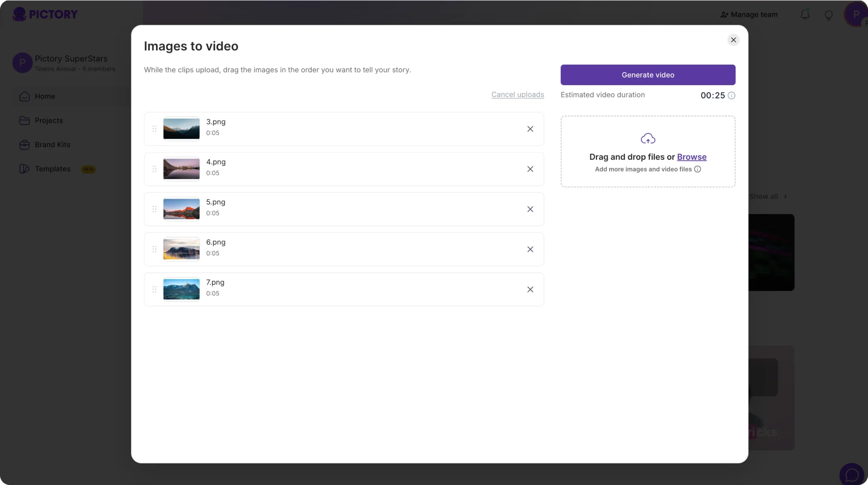Click the drag handle of 4.png
This screenshot has width=868, height=485.
[x=154, y=169]
